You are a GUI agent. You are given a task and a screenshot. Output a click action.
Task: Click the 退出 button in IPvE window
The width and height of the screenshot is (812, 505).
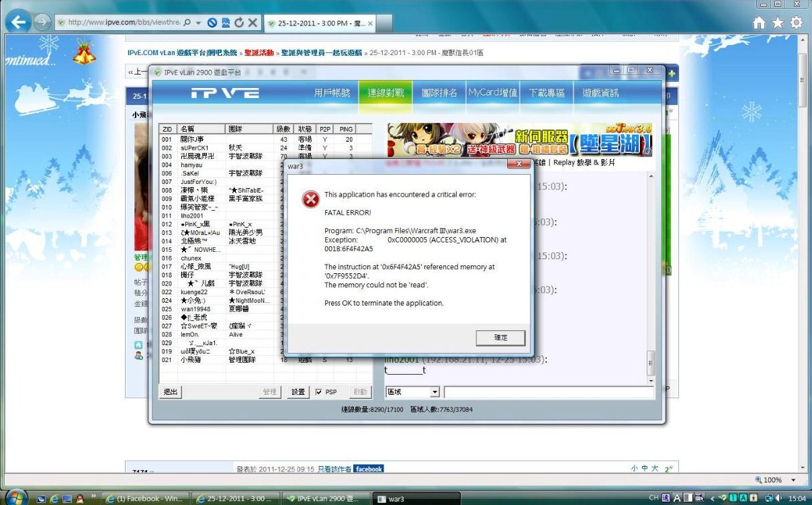point(171,392)
